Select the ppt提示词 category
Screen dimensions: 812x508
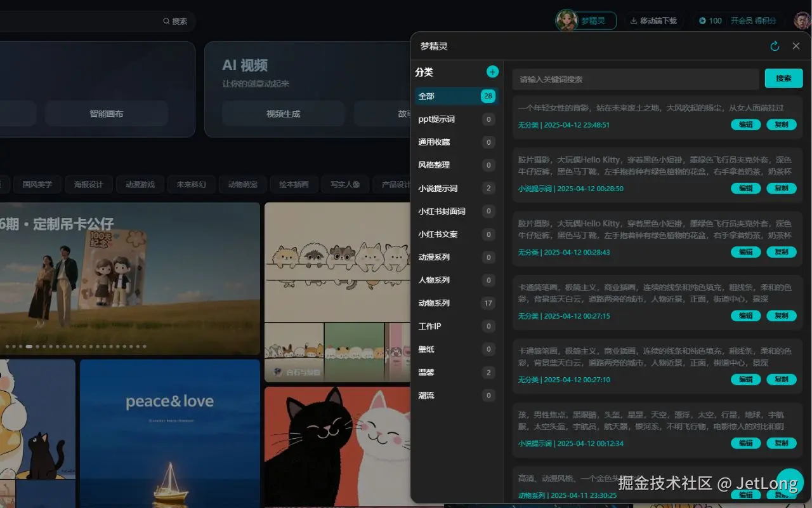[455, 119]
